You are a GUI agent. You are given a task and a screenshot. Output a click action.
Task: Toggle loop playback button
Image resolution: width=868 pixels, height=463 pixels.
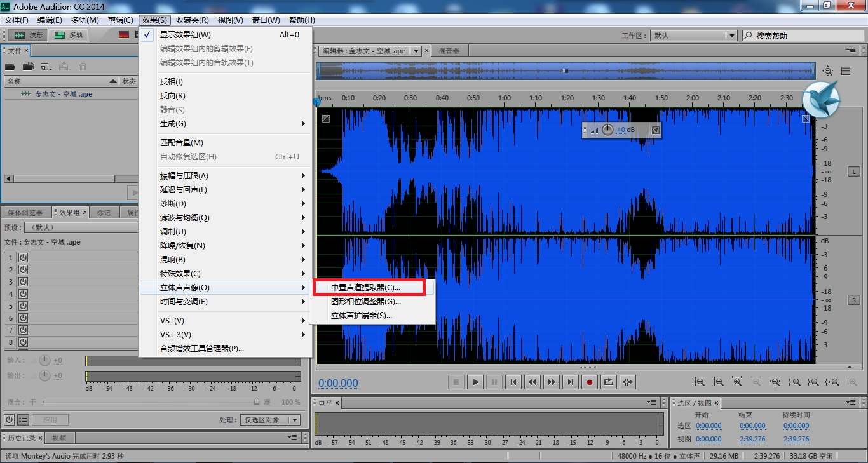point(609,382)
